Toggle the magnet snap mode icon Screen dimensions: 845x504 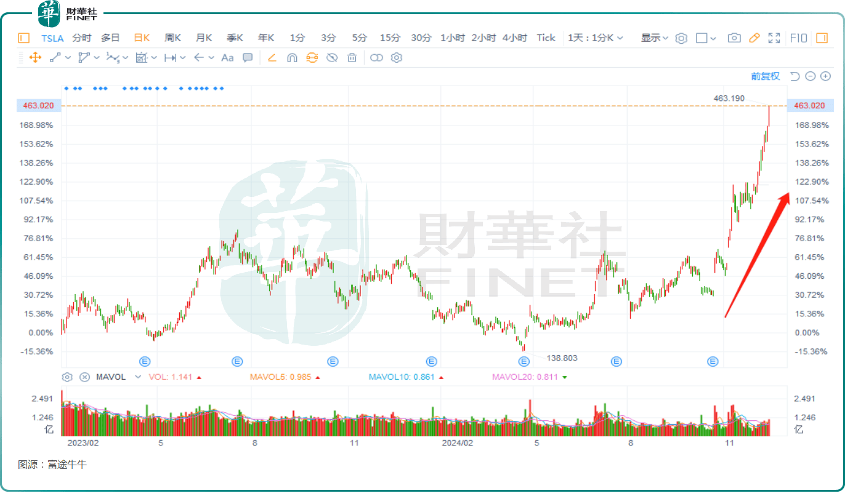[292, 58]
